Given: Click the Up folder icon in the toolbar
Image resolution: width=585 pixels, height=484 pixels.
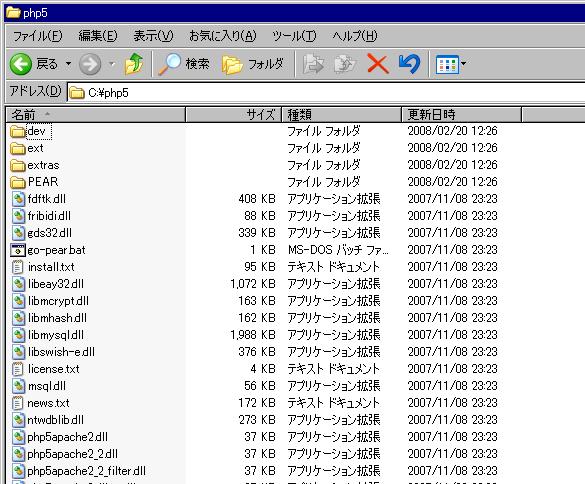Looking at the screenshot, I should 134,64.
